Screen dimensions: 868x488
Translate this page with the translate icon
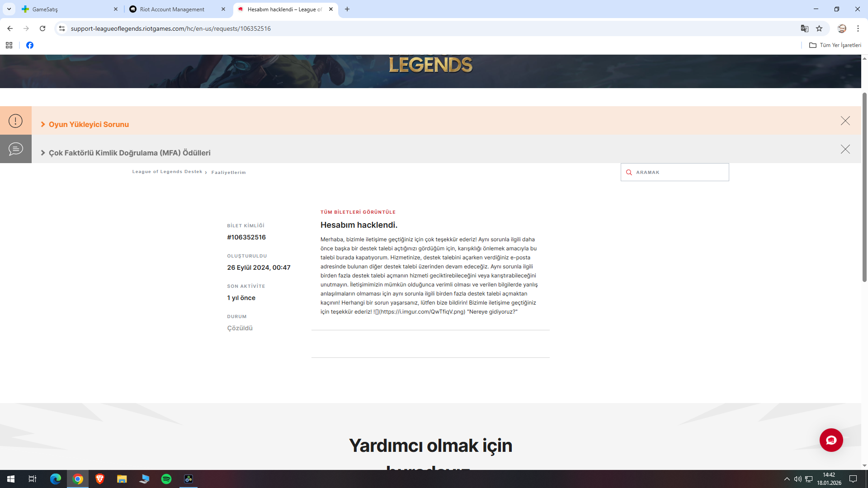coord(804,28)
